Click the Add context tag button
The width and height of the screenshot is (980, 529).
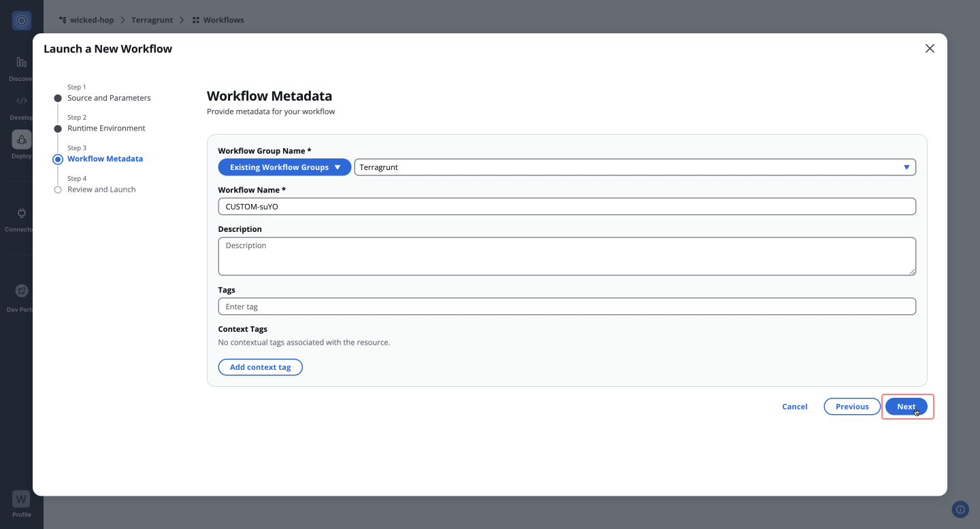pos(260,367)
